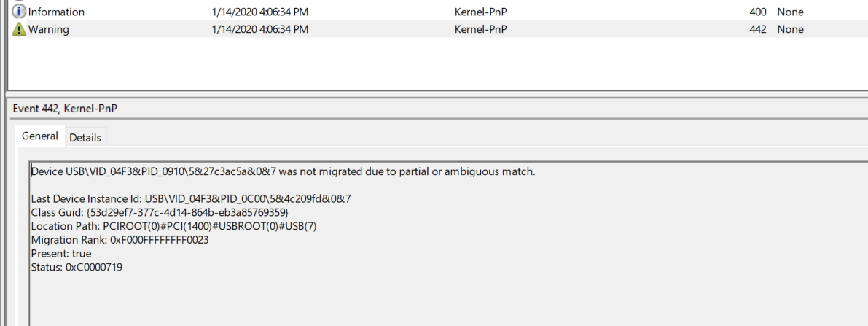Click the "was not migrated" device message line
868x326 pixels.
[283, 171]
